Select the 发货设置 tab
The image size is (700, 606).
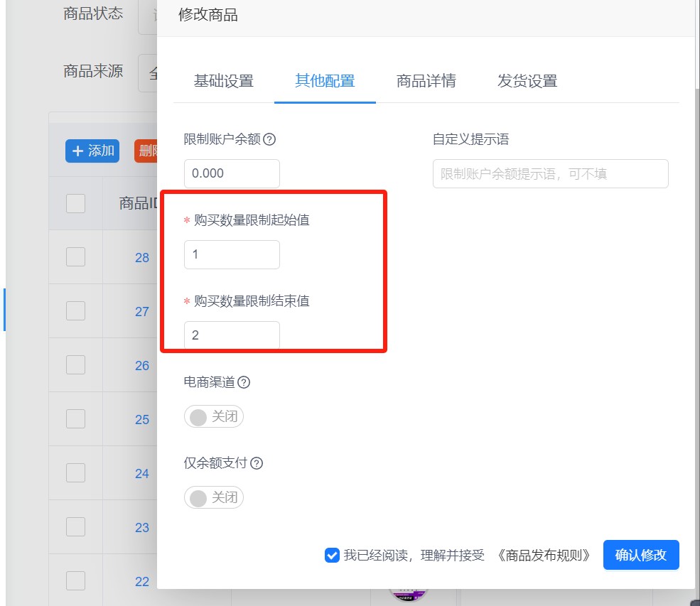click(527, 82)
